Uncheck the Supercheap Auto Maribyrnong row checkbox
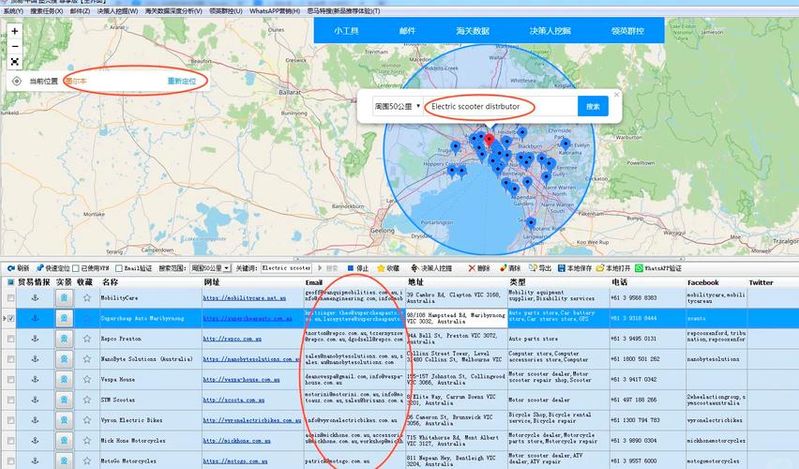This screenshot has height=469, width=799. pyautogui.click(x=10, y=318)
